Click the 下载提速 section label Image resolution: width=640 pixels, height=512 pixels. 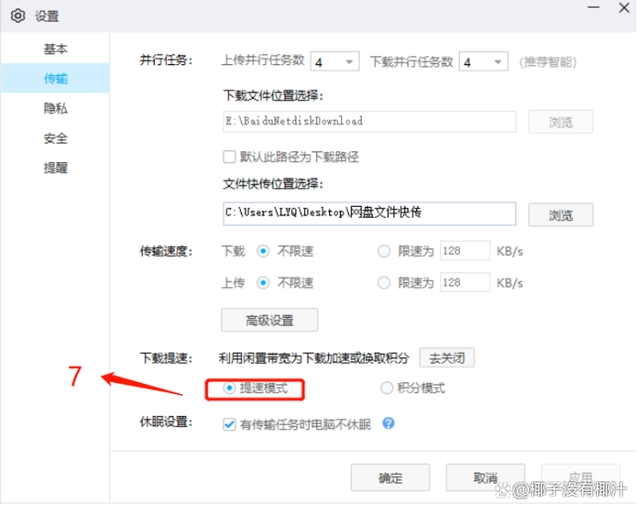tap(166, 358)
